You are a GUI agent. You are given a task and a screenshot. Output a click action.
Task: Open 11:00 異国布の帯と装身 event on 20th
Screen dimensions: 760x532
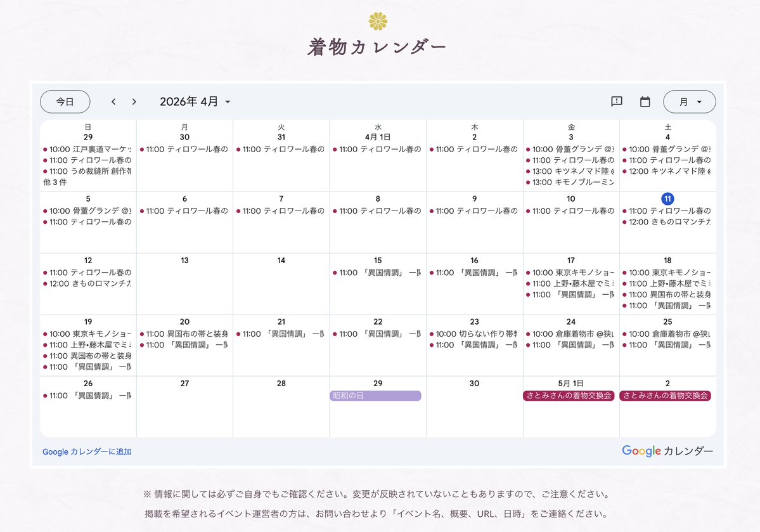(184, 334)
